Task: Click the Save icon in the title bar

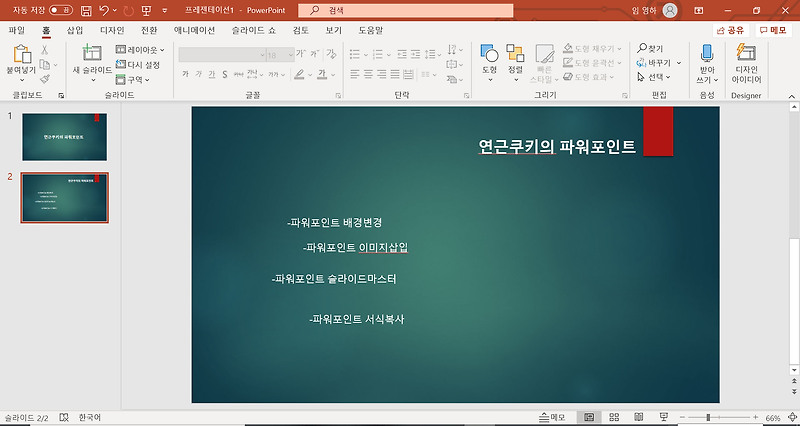Action: pos(86,10)
